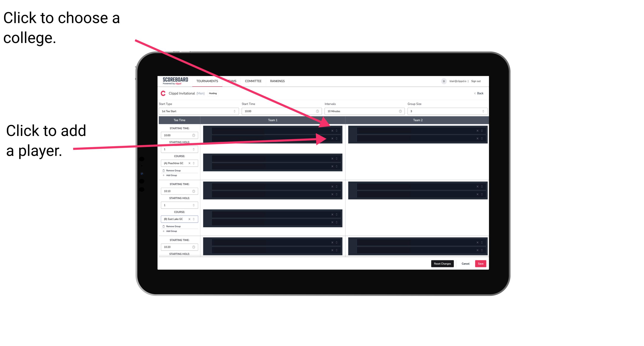The height and width of the screenshot is (346, 644).
Task: Click the Start Time input field
Action: [281, 111]
